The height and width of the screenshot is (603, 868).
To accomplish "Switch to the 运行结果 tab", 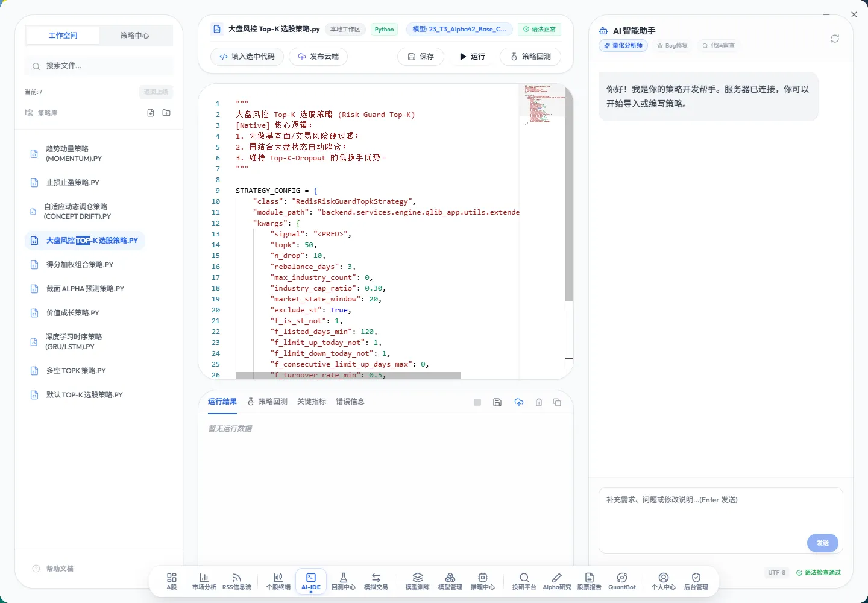I will [222, 402].
